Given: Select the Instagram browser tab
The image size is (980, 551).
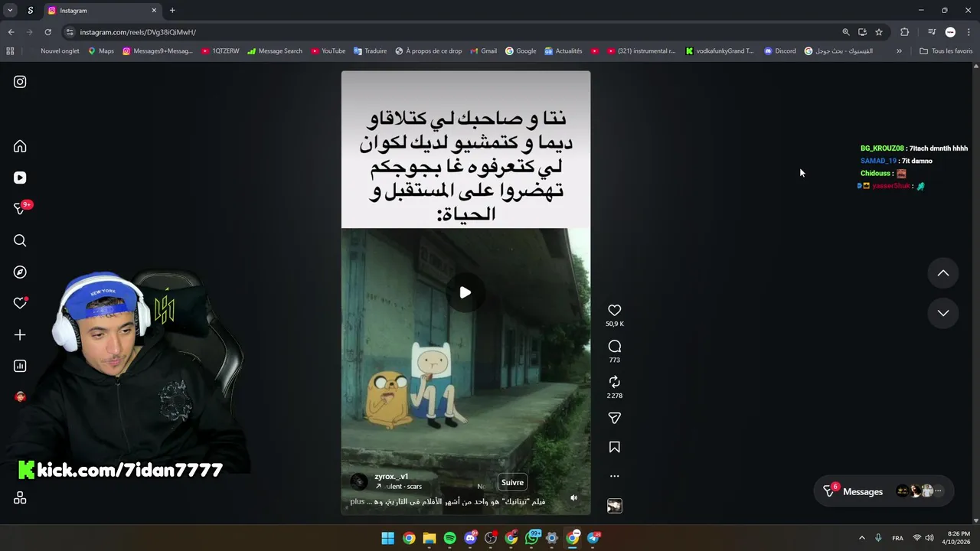Looking at the screenshot, I should (102, 11).
